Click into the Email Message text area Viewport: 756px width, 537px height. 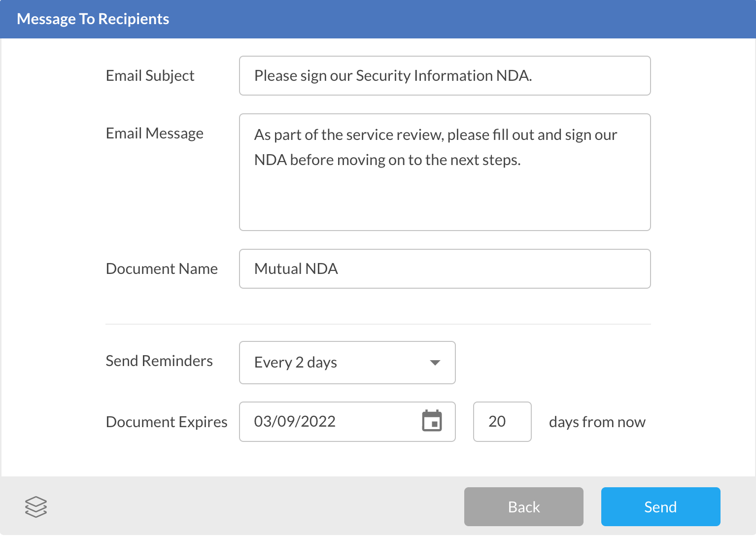tap(445, 197)
